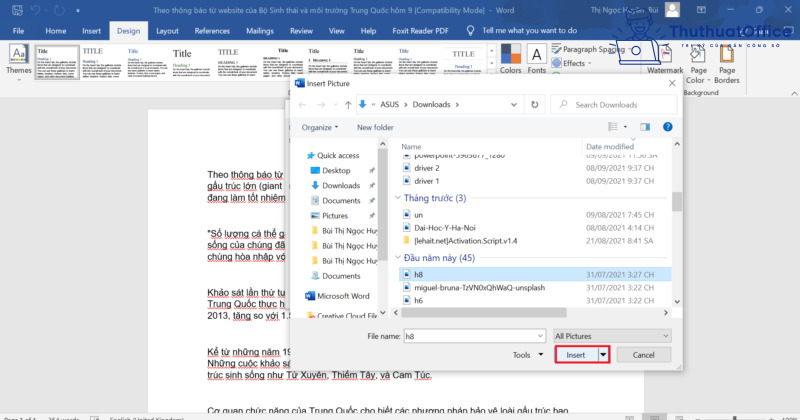This screenshot has height=420, width=800.
Task: Expand the Tools dropdown menu
Action: coord(525,355)
